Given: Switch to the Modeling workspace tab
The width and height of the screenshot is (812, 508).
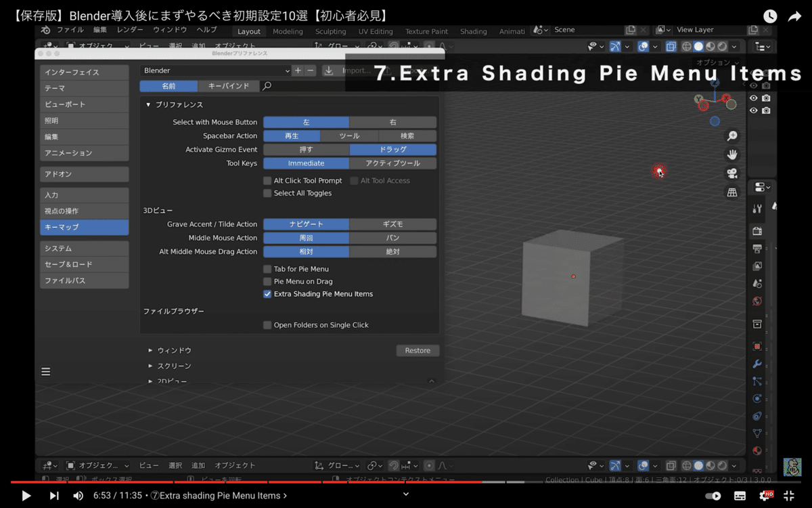Looking at the screenshot, I should pos(288,31).
